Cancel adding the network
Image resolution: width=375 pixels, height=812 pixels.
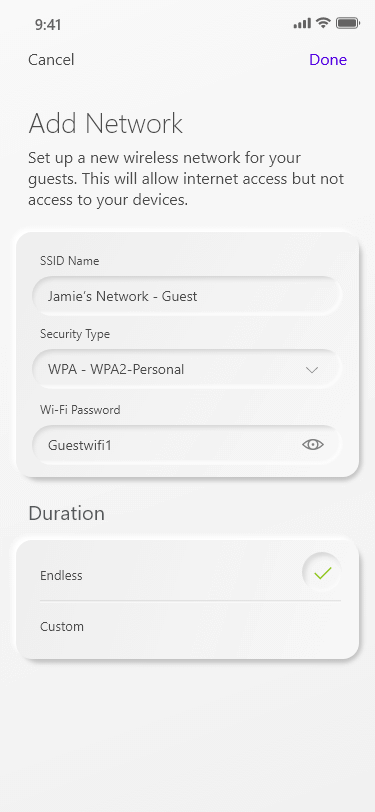pyautogui.click(x=51, y=60)
